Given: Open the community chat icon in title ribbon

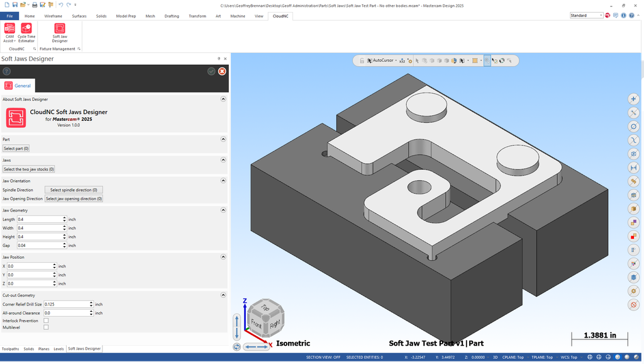Looking at the screenshot, I should [615, 16].
